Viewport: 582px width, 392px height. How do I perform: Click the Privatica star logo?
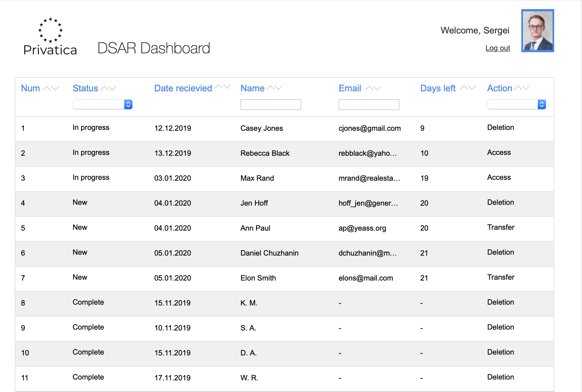click(50, 30)
